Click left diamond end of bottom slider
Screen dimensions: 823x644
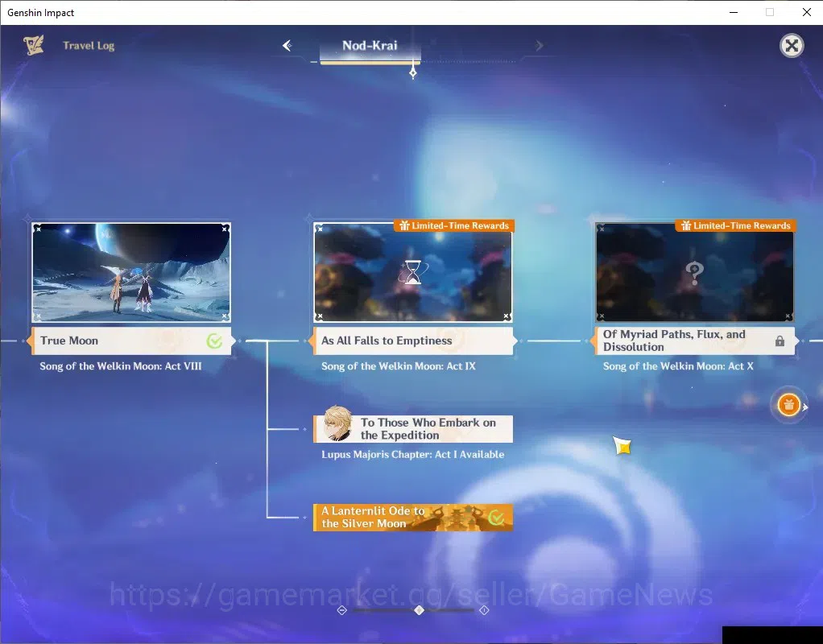[x=341, y=610]
